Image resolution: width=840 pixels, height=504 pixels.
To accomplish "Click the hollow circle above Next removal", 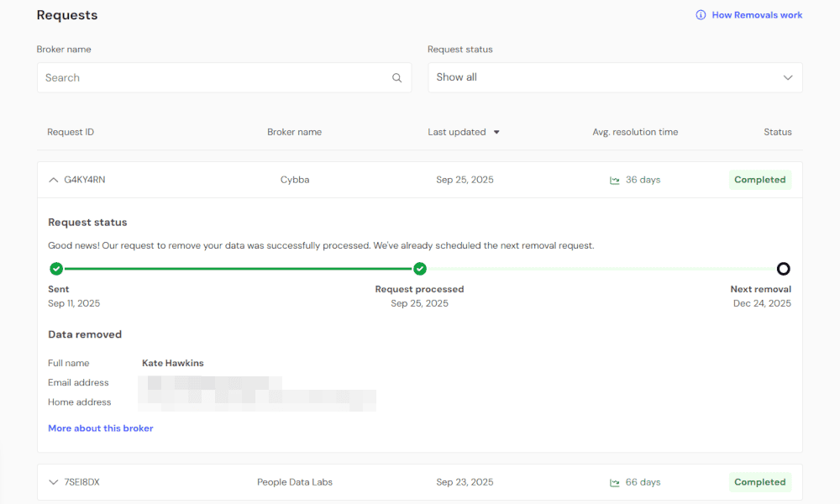I will [x=783, y=269].
